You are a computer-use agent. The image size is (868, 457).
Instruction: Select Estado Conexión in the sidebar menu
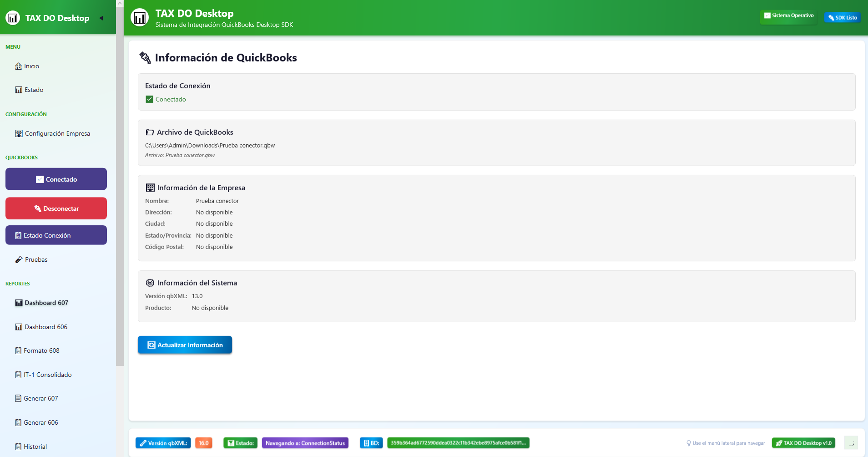[56, 235]
